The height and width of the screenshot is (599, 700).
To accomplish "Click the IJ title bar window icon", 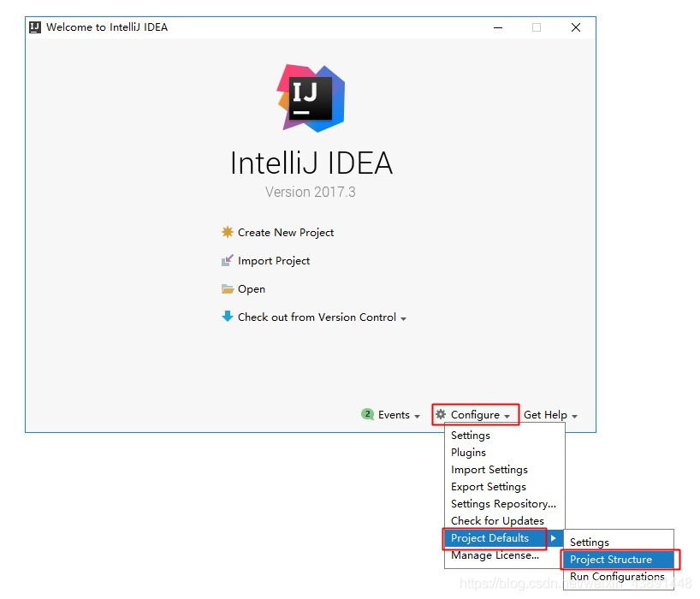I will 35,27.
